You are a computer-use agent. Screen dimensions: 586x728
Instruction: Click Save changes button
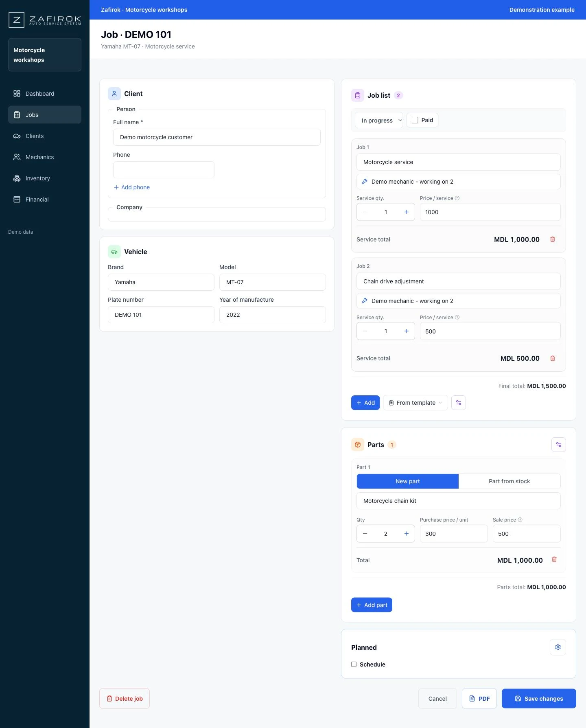click(539, 699)
